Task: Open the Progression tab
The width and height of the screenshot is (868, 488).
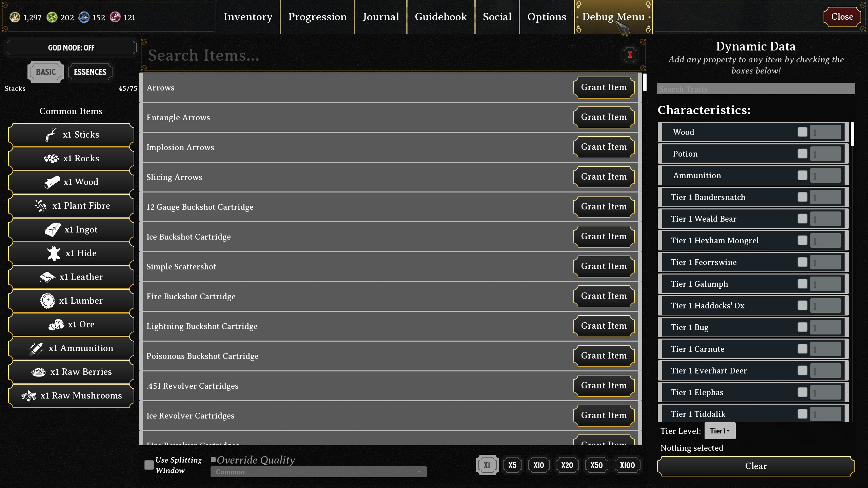Action: (x=317, y=17)
